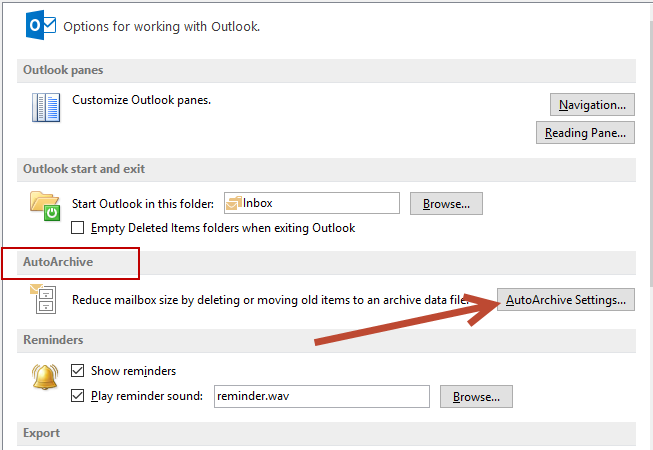Open Navigation pane options
The width and height of the screenshot is (653, 450).
[x=592, y=104]
